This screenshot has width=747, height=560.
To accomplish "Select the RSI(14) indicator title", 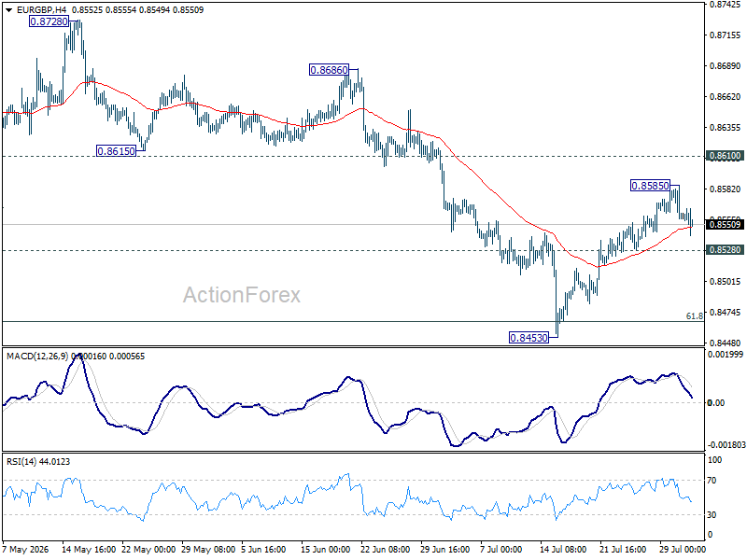I will click(x=21, y=461).
